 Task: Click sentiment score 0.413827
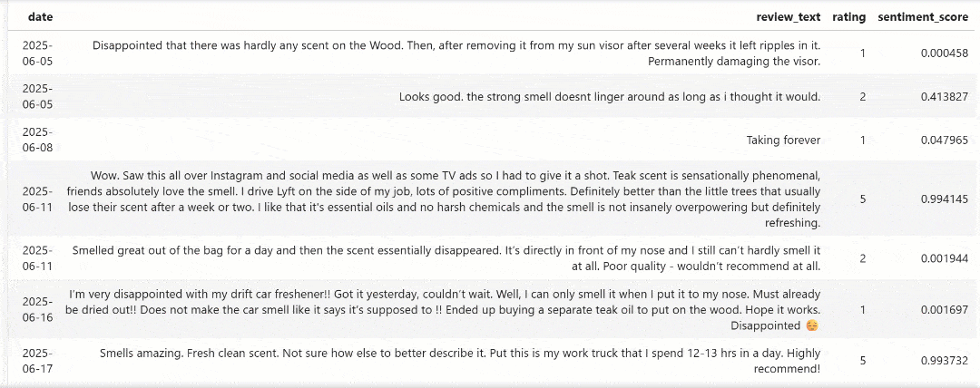pyautogui.click(x=944, y=97)
